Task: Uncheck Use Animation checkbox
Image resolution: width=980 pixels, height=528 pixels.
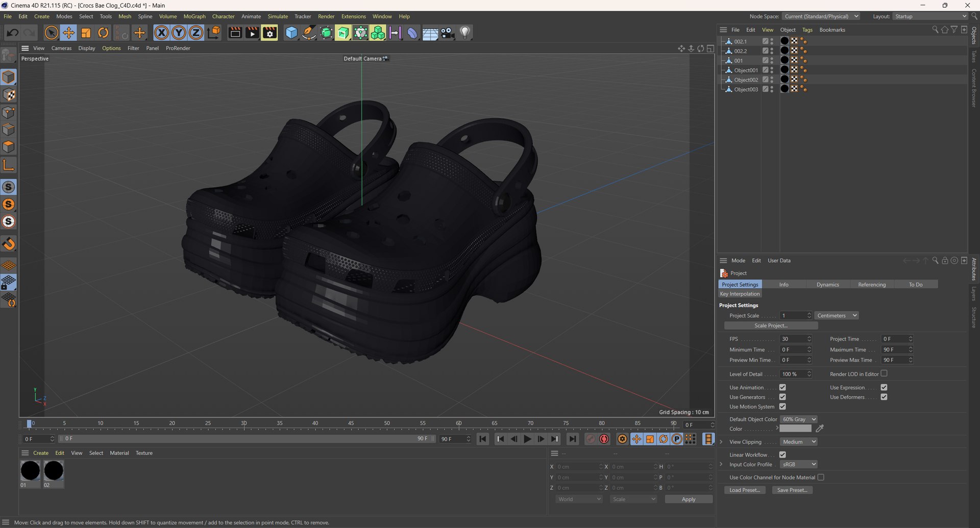Action: pyautogui.click(x=782, y=387)
